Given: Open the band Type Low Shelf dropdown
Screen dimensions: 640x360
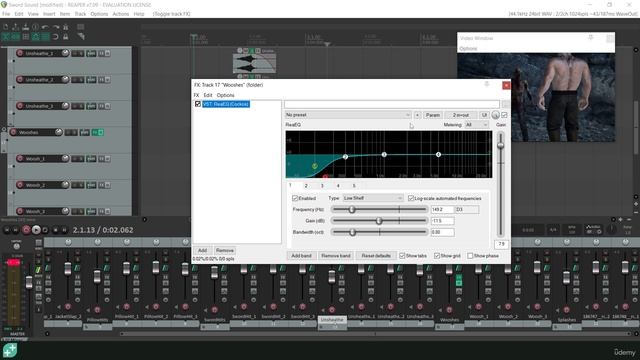Looking at the screenshot, I should (373, 198).
